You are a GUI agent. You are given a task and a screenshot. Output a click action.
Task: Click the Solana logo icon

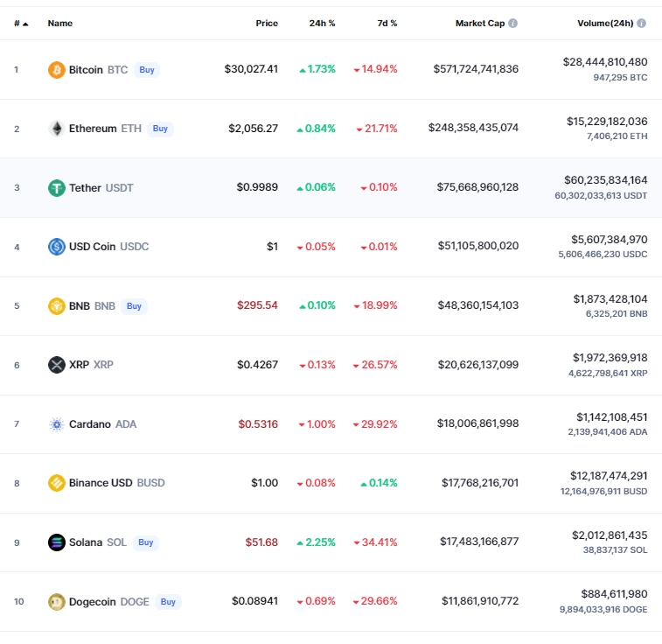[57, 542]
